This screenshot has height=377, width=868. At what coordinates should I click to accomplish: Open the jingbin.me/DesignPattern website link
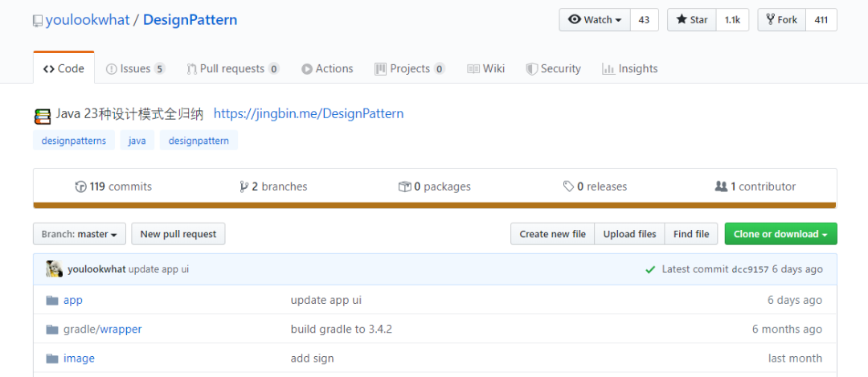pyautogui.click(x=309, y=114)
